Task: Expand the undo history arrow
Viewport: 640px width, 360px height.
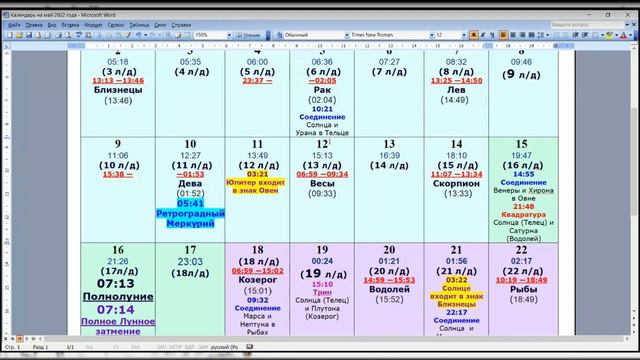Action: 145,35
